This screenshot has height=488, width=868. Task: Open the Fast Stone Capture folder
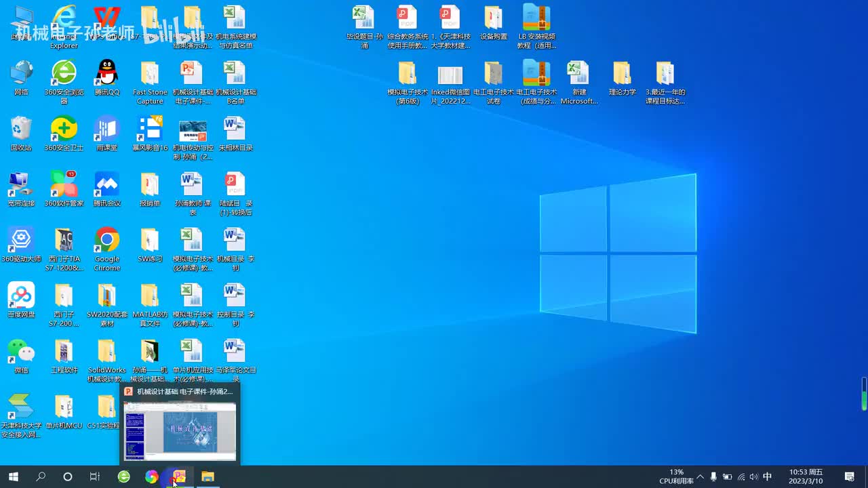coord(150,83)
